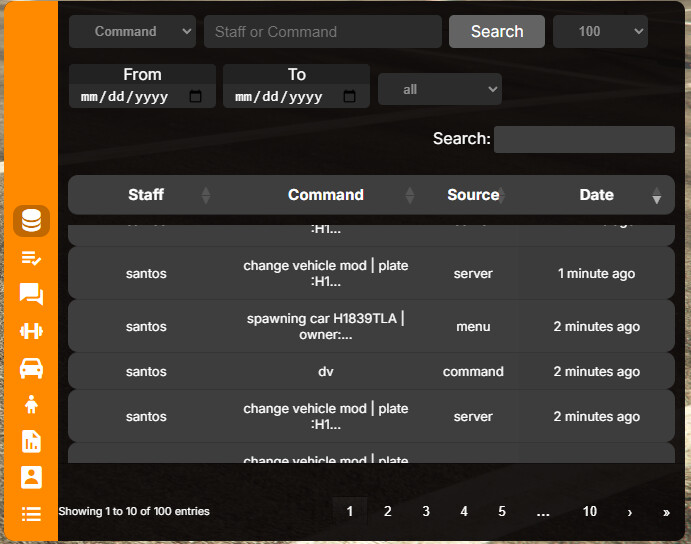The image size is (691, 544).
Task: Open the chat bubbles sidebar icon
Action: pos(31,294)
